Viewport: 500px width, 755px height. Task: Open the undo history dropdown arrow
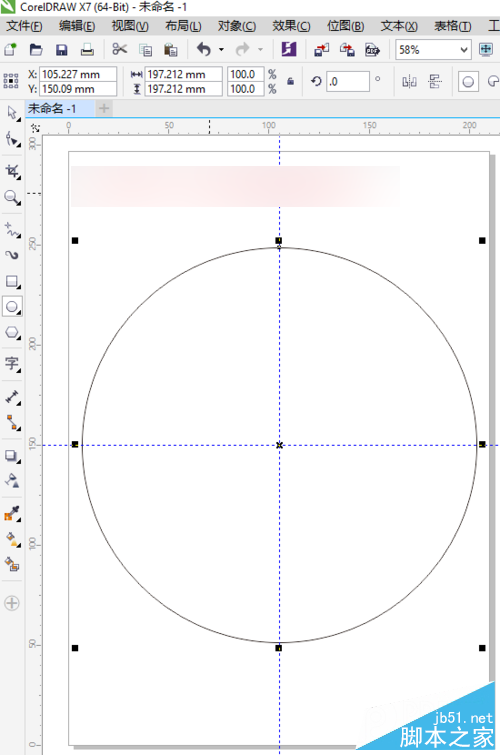[221, 50]
